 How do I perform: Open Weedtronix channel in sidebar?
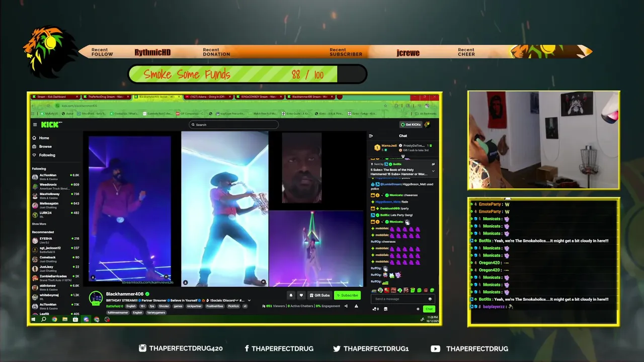click(55, 186)
